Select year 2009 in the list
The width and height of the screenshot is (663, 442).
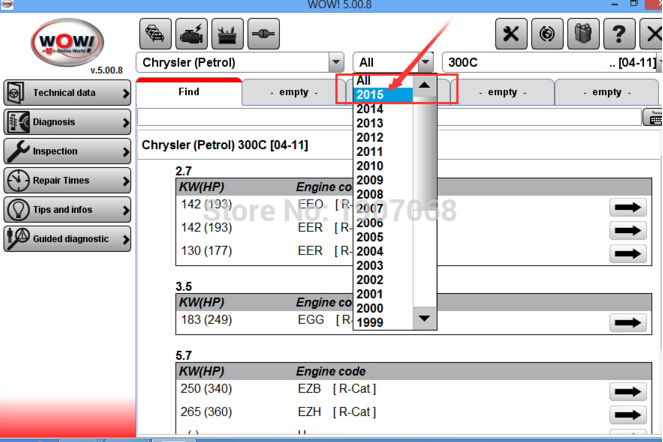tap(383, 180)
